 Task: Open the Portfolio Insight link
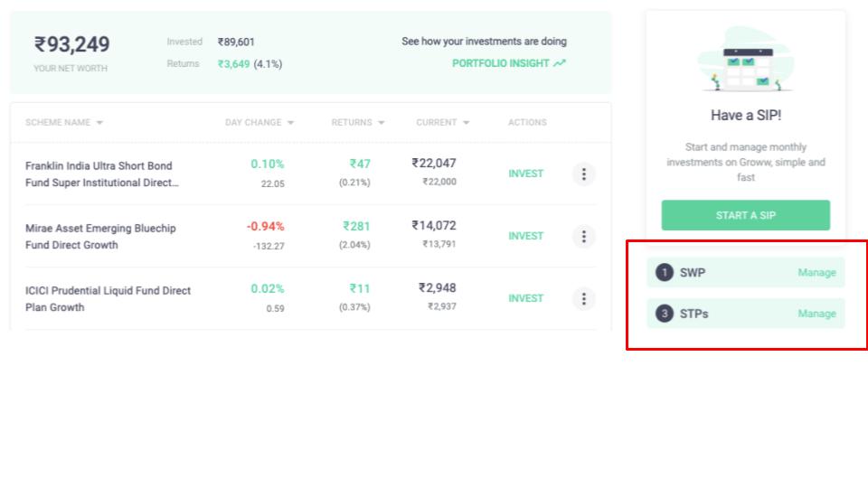coord(501,63)
